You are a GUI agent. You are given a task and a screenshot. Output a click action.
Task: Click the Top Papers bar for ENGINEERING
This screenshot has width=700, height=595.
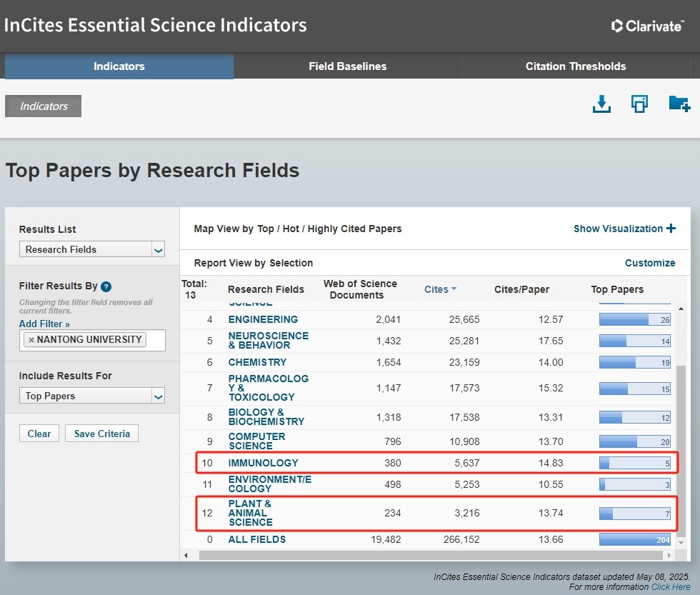[634, 319]
